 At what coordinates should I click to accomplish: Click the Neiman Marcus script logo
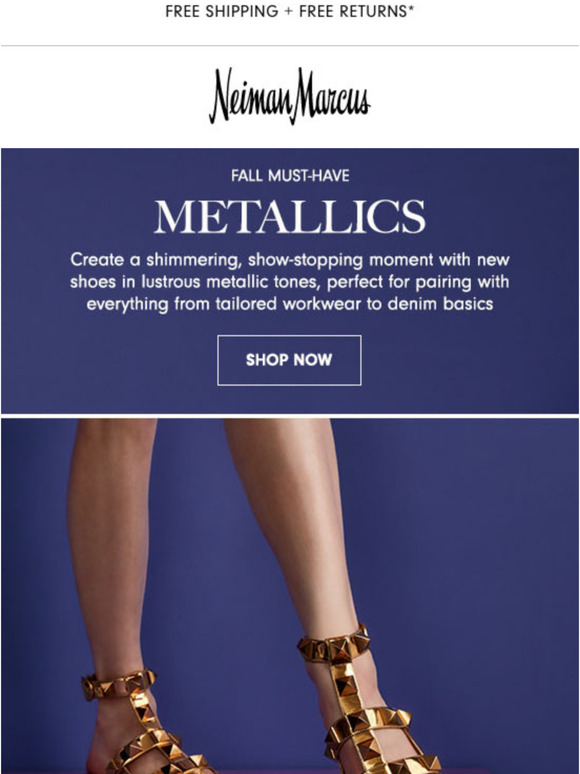tap(290, 96)
